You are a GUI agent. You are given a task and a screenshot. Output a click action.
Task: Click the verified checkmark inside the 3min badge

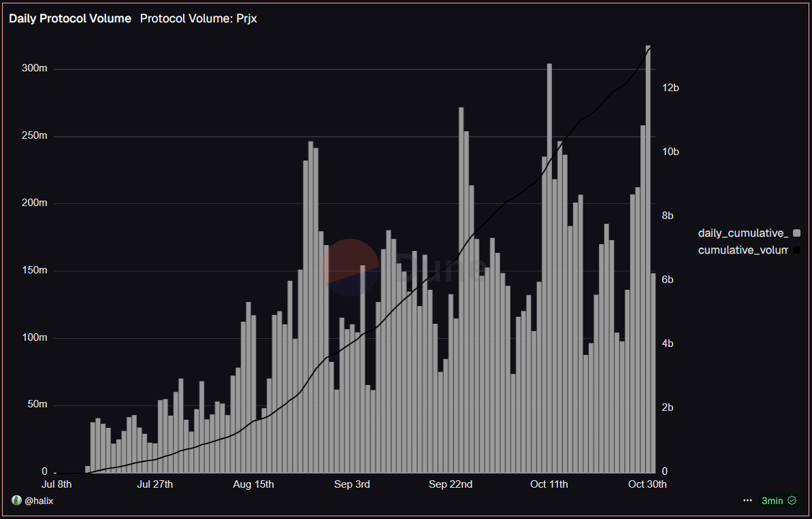(x=790, y=501)
